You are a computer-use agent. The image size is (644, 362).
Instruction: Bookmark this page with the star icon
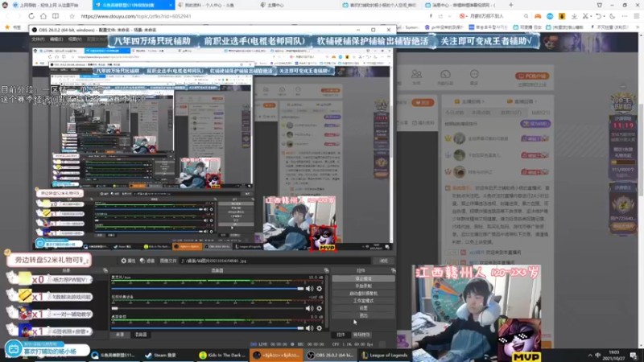pos(72,16)
